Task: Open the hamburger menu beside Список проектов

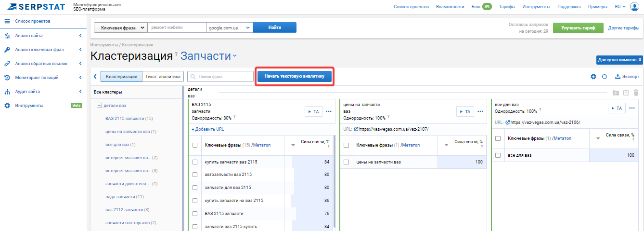Action: coord(7,22)
